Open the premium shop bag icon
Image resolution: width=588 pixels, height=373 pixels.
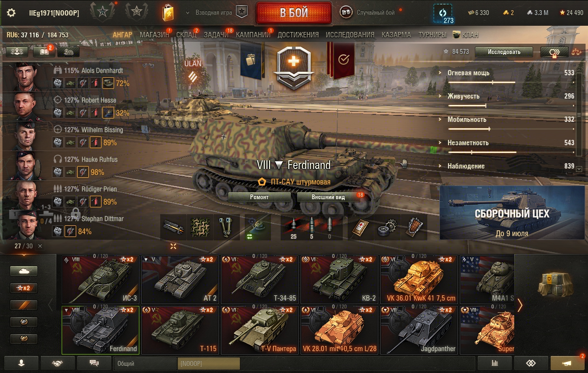click(x=168, y=13)
